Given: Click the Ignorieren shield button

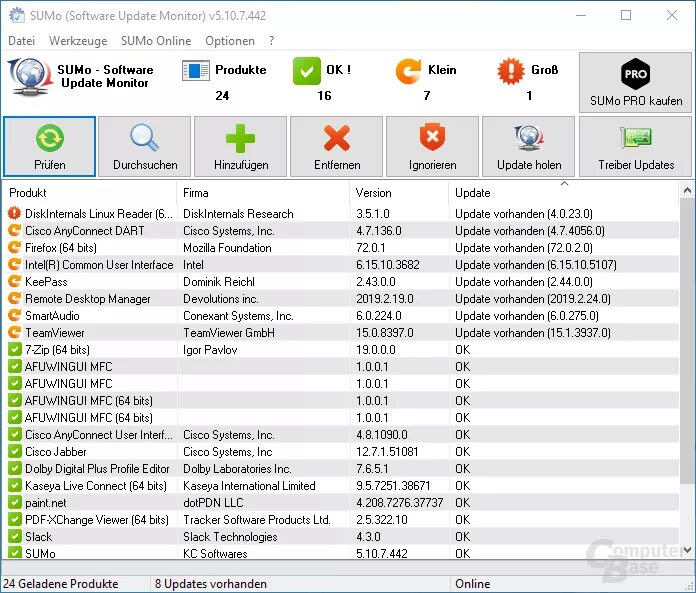Looking at the screenshot, I should pos(432,146).
